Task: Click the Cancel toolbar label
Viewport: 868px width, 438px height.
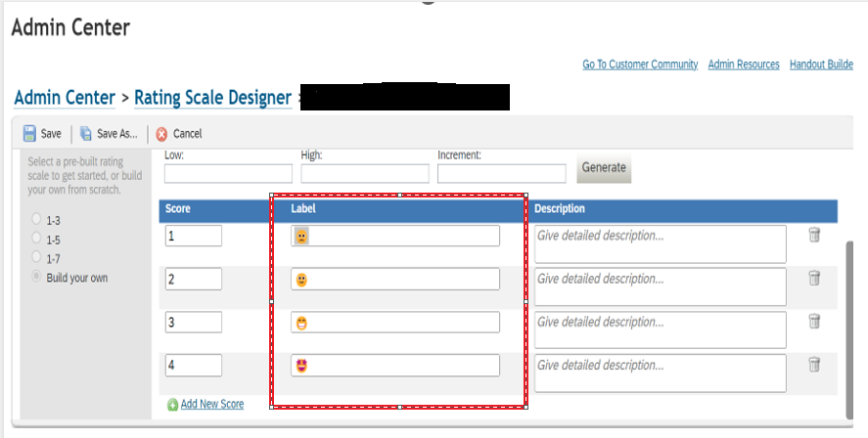Action: click(x=187, y=134)
